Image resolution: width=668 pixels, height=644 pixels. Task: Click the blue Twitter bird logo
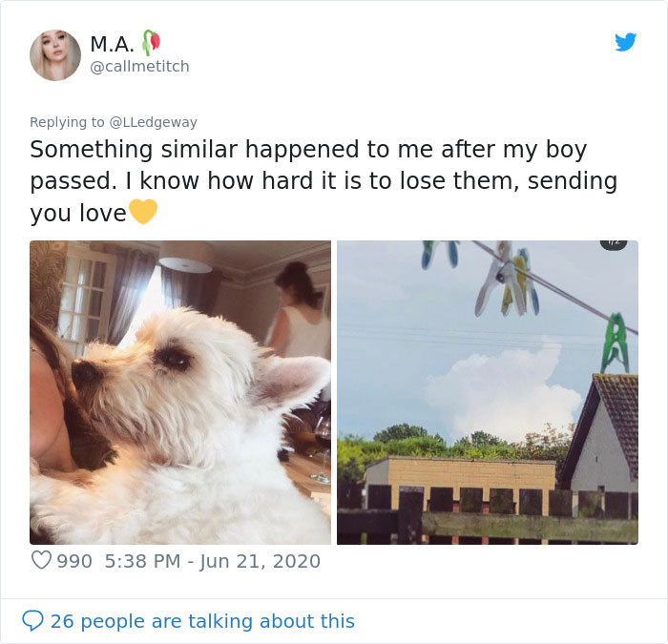click(x=625, y=42)
